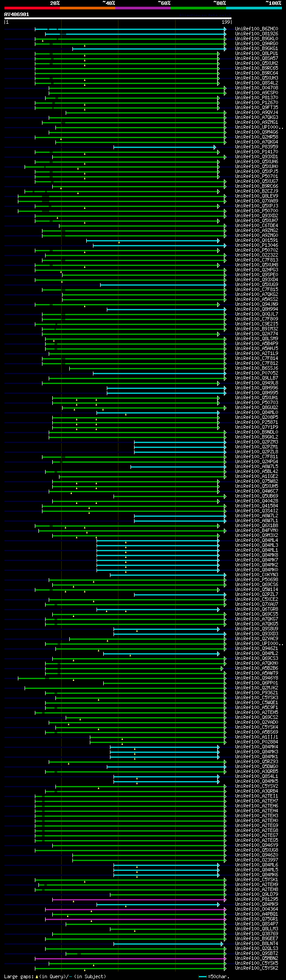Select label UniRef100_A4PBQ1
286x980 pixels.
tap(257, 914)
